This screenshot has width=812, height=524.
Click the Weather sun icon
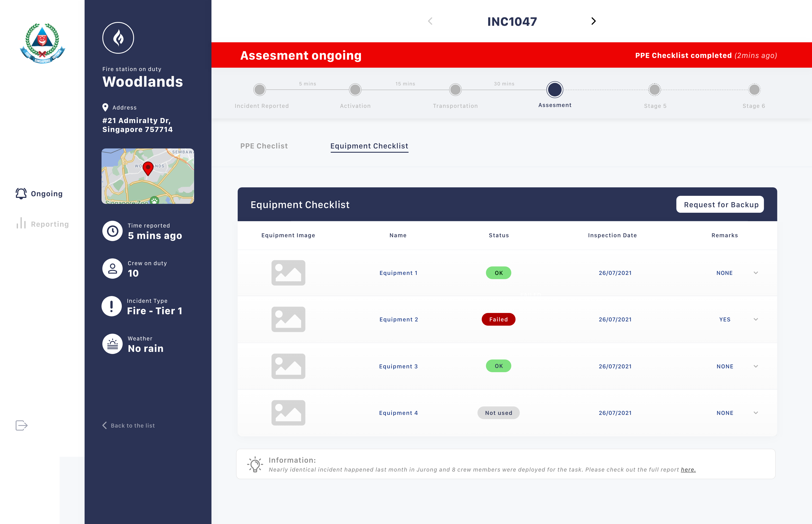[x=112, y=344]
